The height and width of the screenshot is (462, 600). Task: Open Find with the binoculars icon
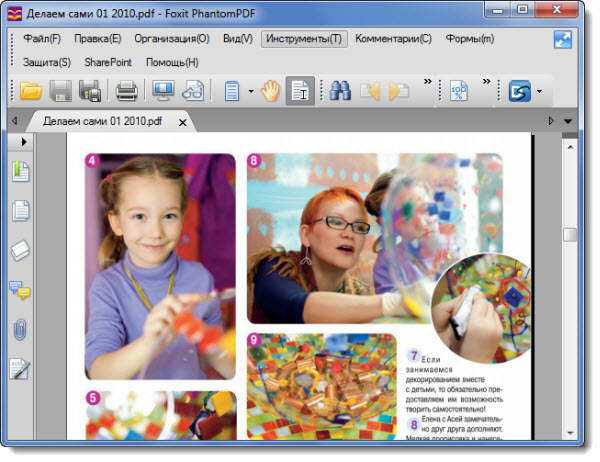tap(340, 91)
